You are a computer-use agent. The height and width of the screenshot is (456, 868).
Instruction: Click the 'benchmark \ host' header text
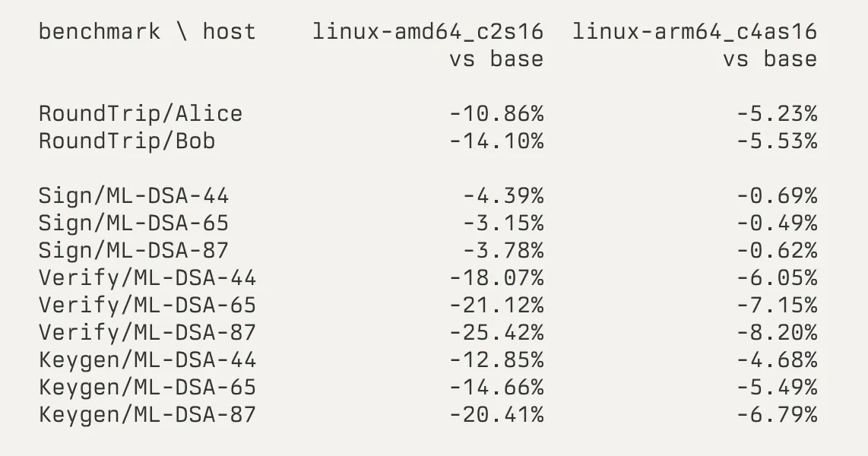point(147,32)
